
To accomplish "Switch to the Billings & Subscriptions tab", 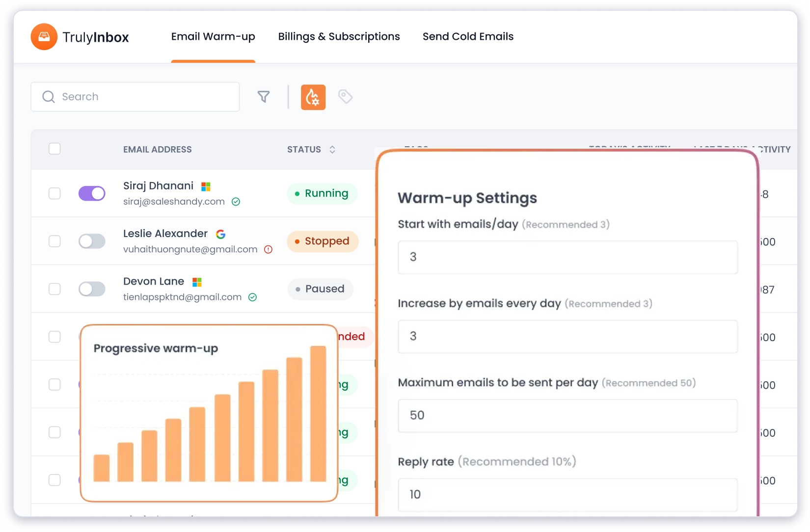I will 339,36.
